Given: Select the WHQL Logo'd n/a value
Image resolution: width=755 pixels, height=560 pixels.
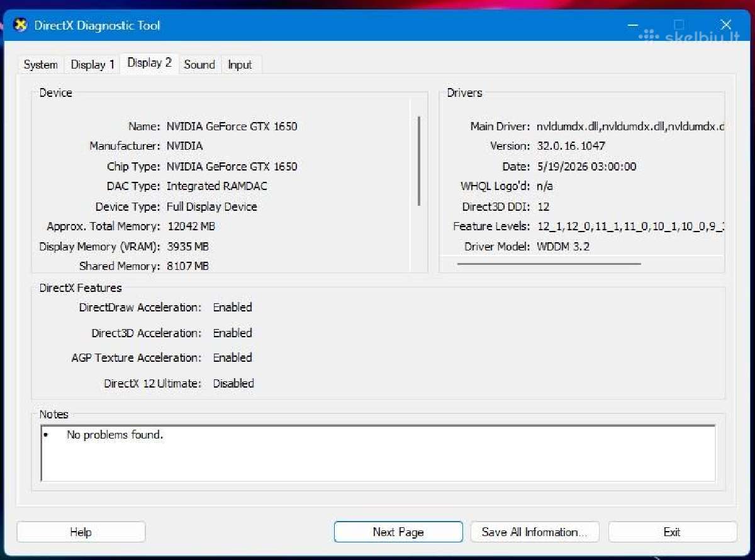Looking at the screenshot, I should tap(545, 186).
